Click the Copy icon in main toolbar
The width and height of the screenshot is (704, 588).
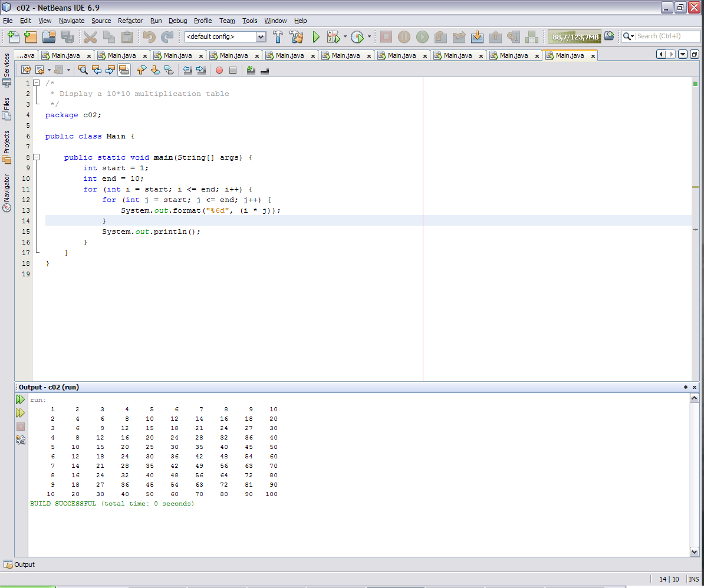coord(108,37)
